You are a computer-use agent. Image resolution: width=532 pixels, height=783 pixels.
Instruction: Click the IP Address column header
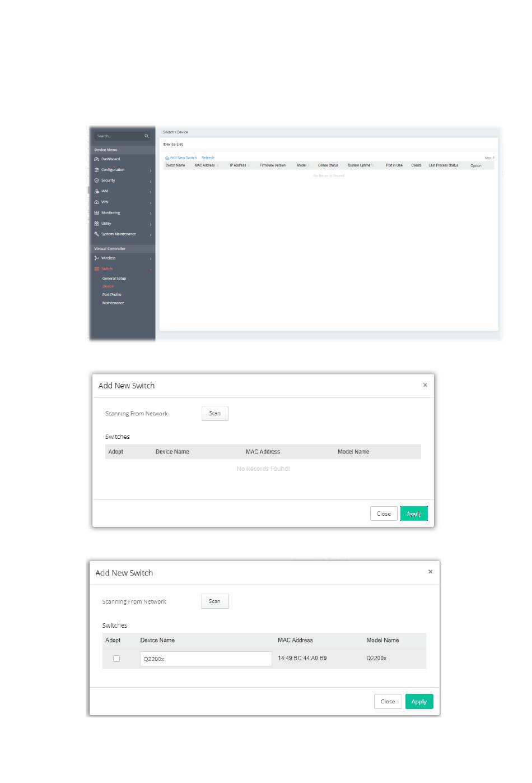pos(238,165)
